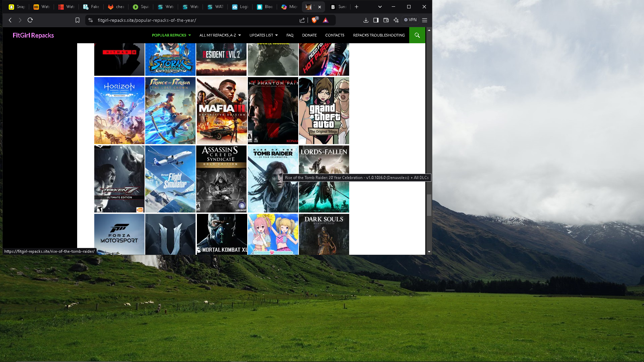Viewport: 644px width, 362px height.
Task: Open Horizon Zero Dawn Remastered cover
Action: point(119,111)
